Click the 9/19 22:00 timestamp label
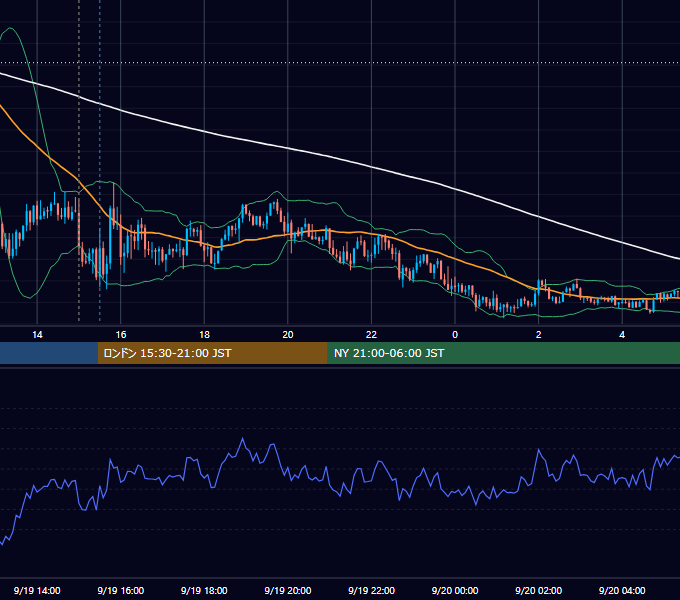 [x=371, y=590]
